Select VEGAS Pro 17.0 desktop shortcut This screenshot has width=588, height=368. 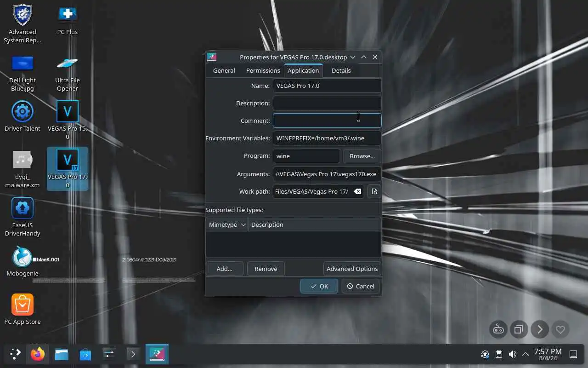[x=68, y=168]
